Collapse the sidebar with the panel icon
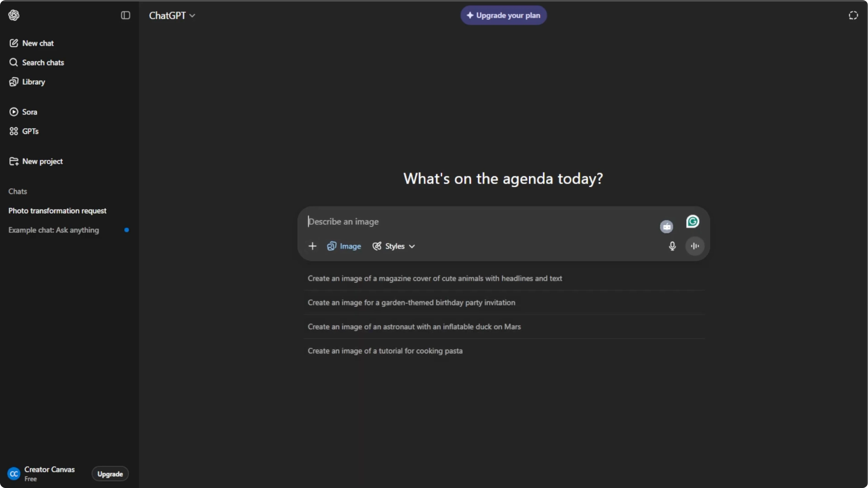868x488 pixels. coord(125,15)
